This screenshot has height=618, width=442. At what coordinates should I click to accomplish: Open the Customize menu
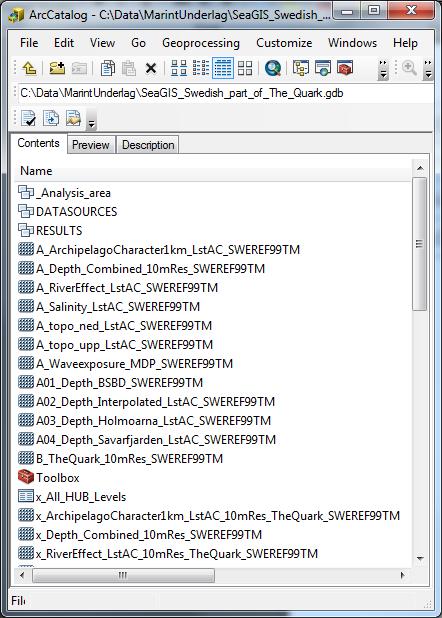click(284, 43)
